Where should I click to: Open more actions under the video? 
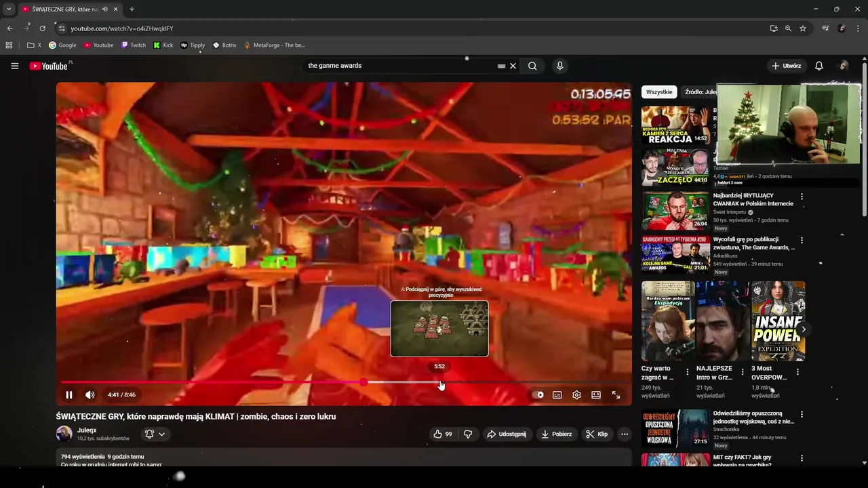(625, 434)
